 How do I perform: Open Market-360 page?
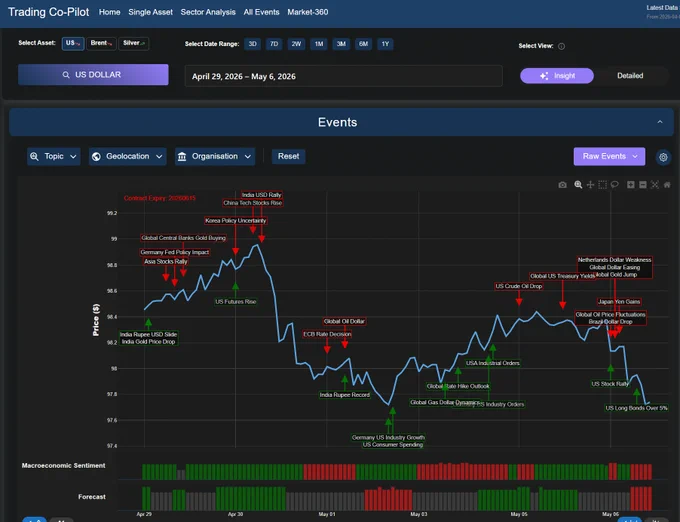point(307,12)
